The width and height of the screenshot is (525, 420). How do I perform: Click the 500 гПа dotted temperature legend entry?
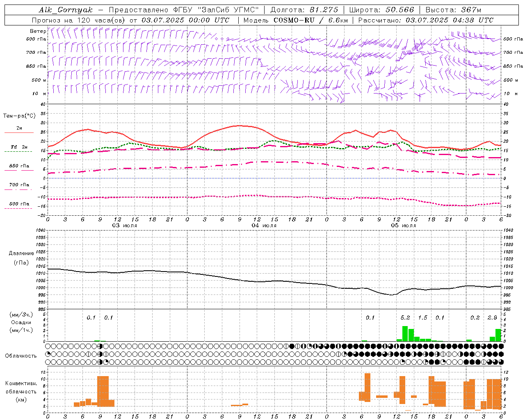[19, 205]
